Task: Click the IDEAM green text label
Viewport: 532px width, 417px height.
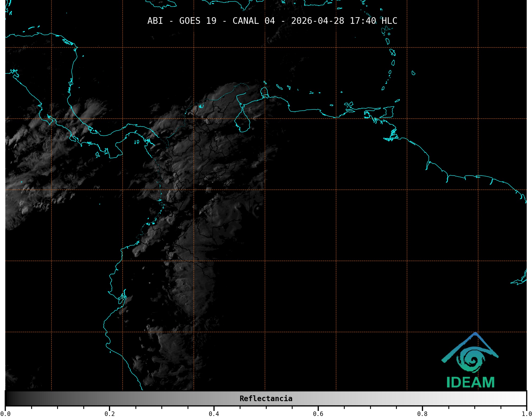Action: [x=470, y=382]
